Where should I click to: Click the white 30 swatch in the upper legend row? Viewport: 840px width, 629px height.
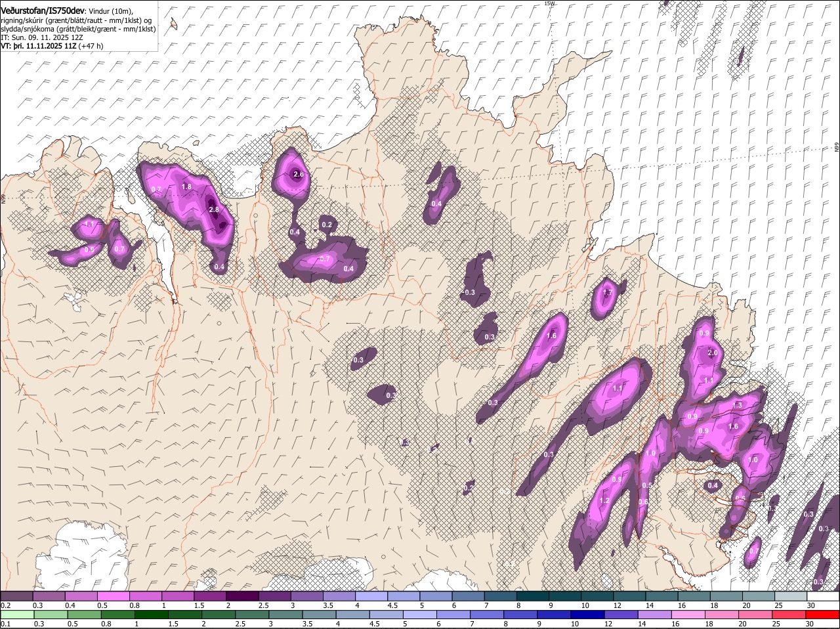[823, 596]
